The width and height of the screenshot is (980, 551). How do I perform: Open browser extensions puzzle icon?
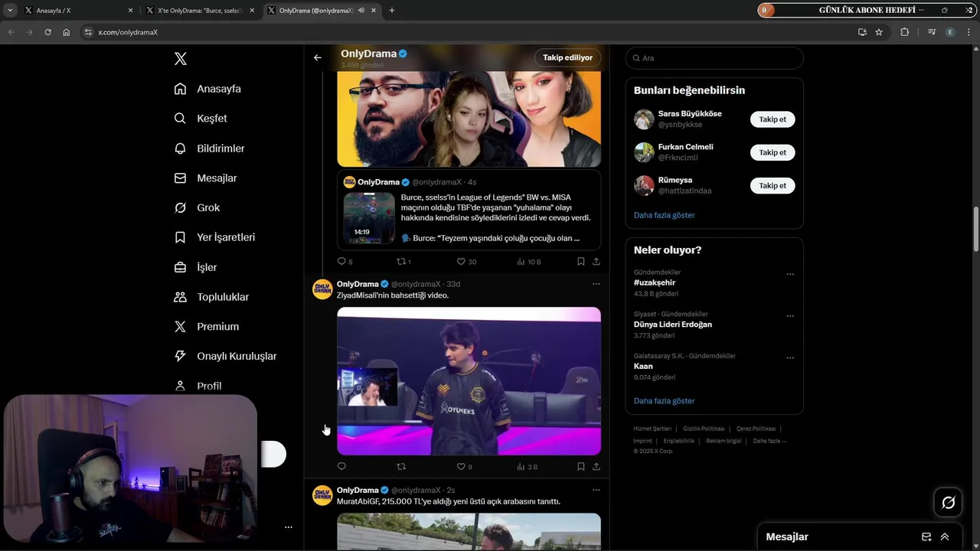click(x=904, y=32)
